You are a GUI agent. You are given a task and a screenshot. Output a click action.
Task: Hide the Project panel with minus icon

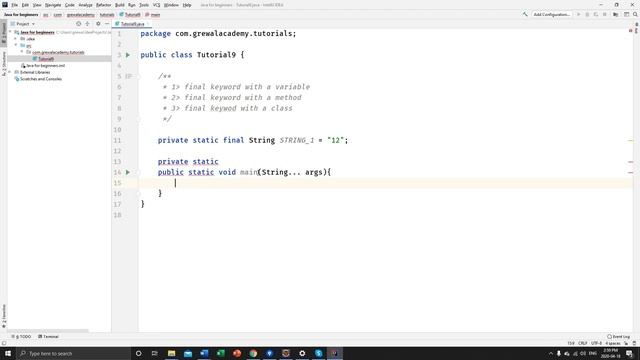107,24
